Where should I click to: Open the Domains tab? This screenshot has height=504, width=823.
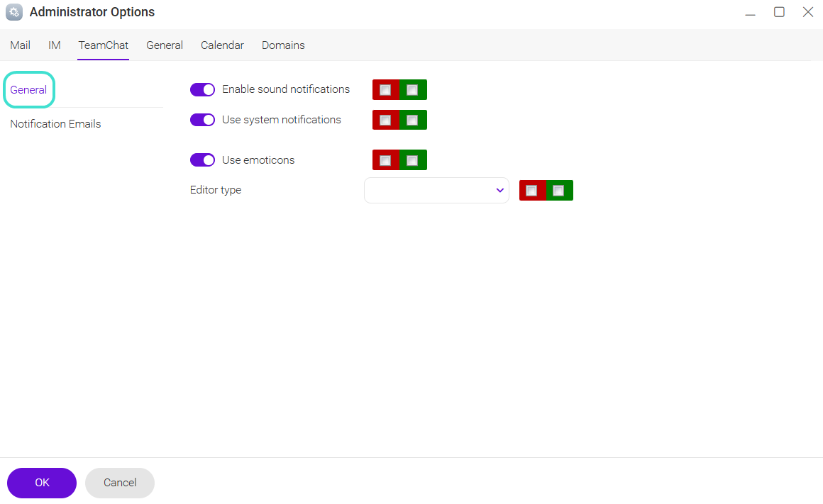[283, 45]
